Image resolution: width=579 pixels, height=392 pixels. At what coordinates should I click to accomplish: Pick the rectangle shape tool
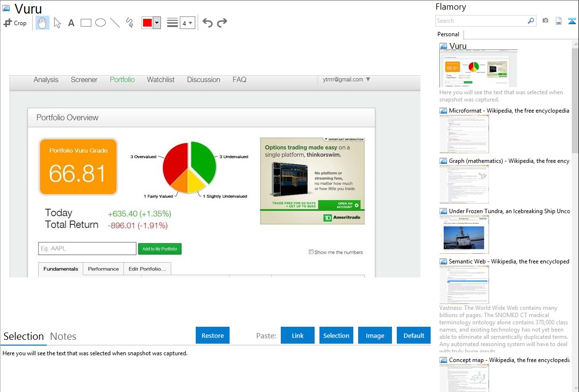point(86,23)
